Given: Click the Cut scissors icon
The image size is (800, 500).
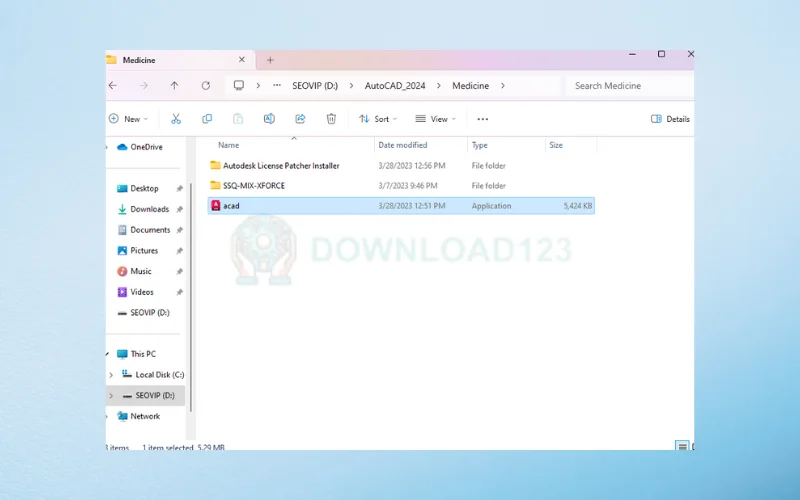Looking at the screenshot, I should pyautogui.click(x=176, y=119).
